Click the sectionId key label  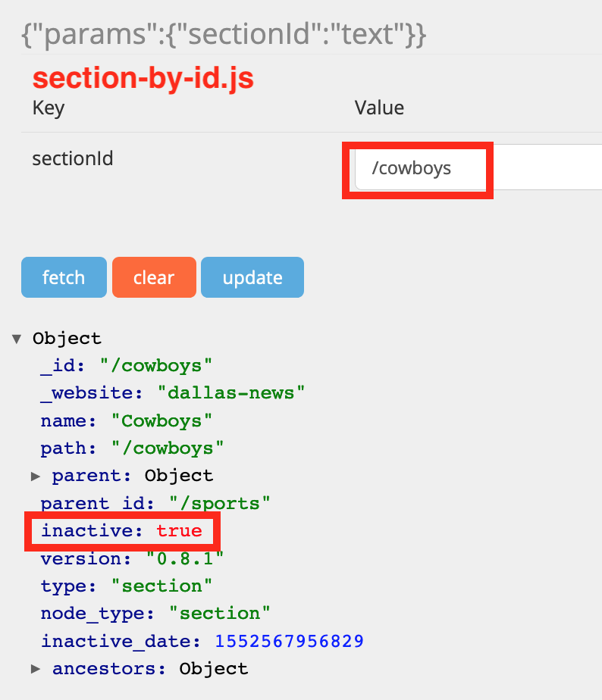(x=73, y=159)
